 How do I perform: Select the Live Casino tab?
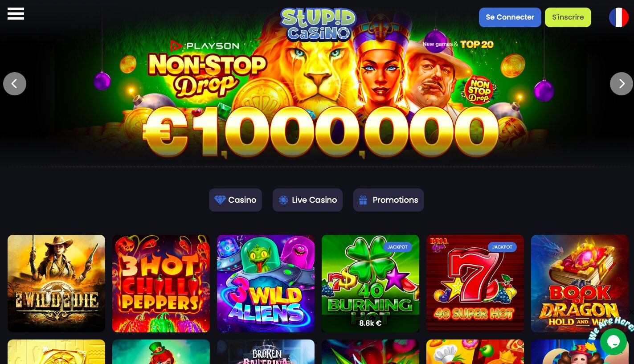[x=307, y=200]
